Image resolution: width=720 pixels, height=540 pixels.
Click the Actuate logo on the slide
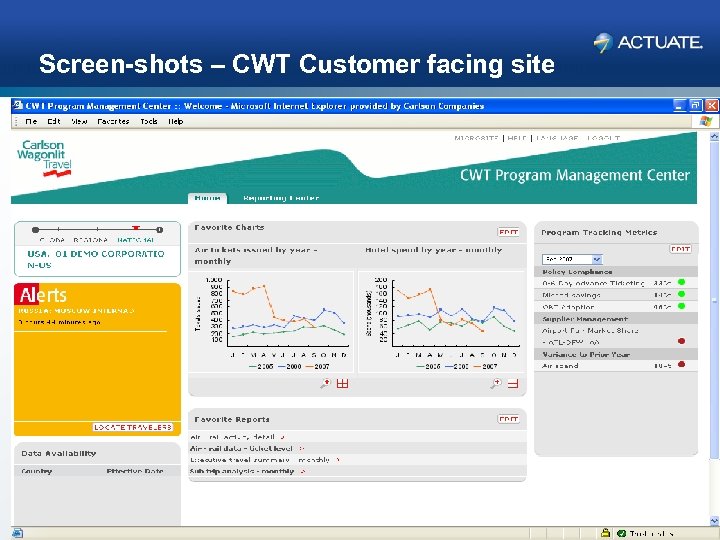click(x=647, y=43)
